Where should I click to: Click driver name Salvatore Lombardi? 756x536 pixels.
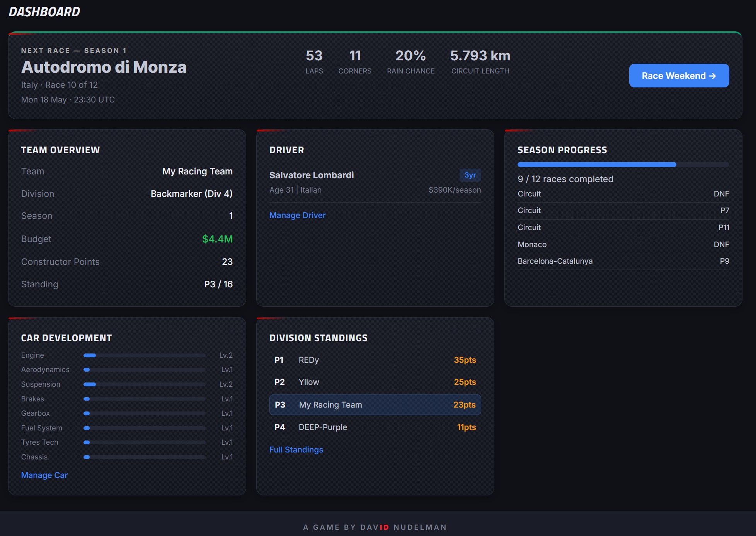click(x=312, y=175)
